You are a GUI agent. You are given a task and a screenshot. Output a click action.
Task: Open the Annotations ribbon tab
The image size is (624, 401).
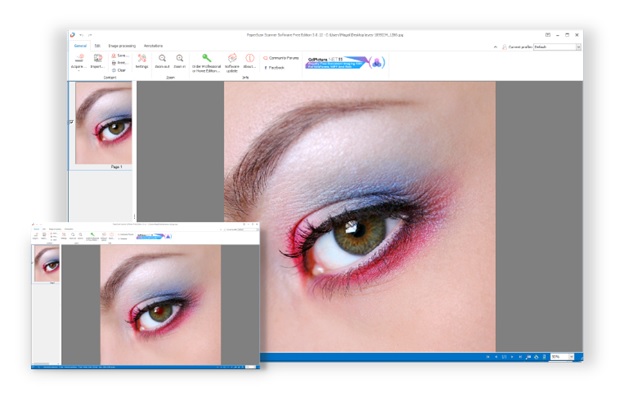coord(153,46)
